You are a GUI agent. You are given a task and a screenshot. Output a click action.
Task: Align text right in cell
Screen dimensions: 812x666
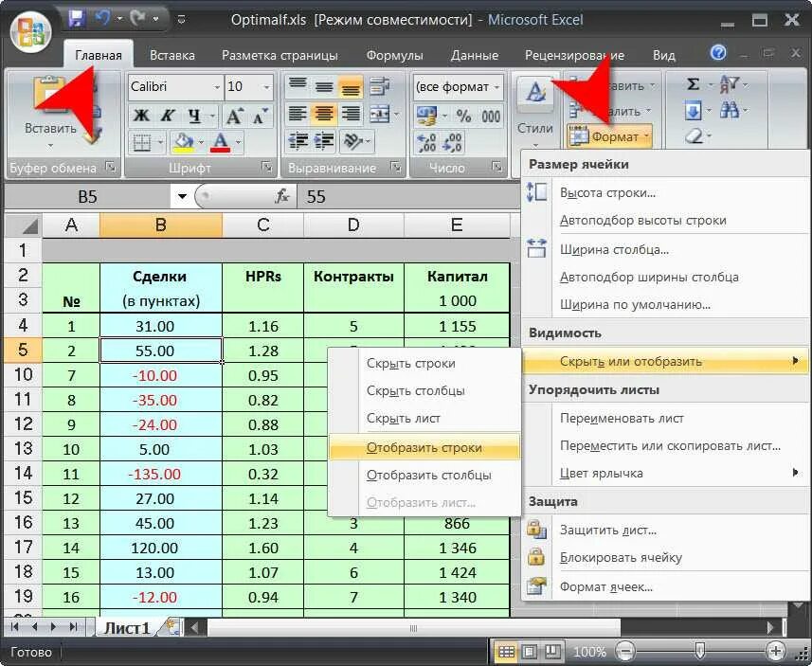click(351, 114)
